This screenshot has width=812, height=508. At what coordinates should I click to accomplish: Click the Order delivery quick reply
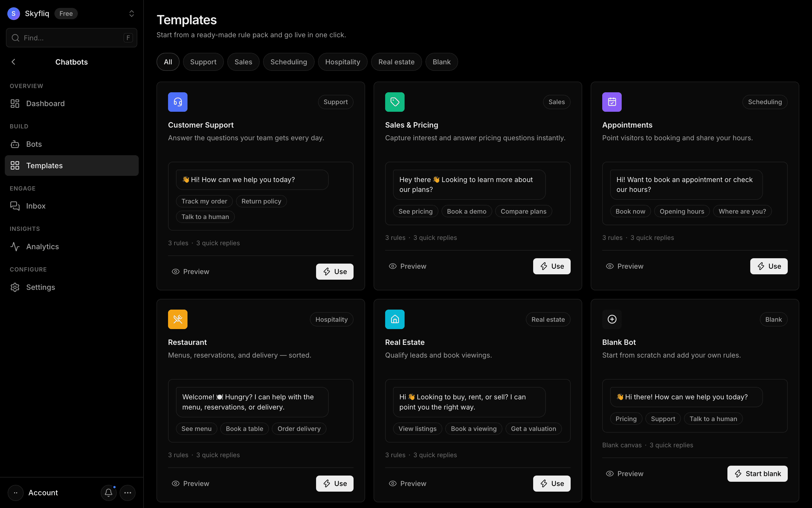coord(299,429)
